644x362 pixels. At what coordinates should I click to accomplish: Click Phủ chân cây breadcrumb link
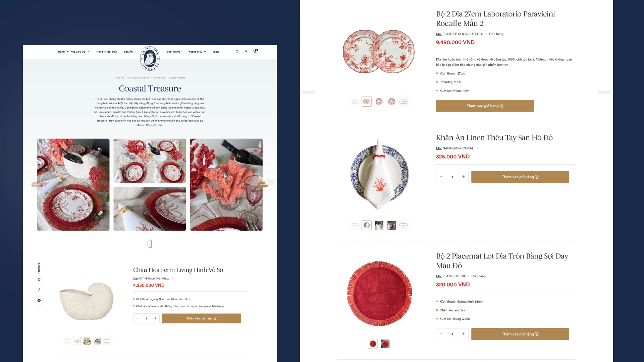click(159, 78)
